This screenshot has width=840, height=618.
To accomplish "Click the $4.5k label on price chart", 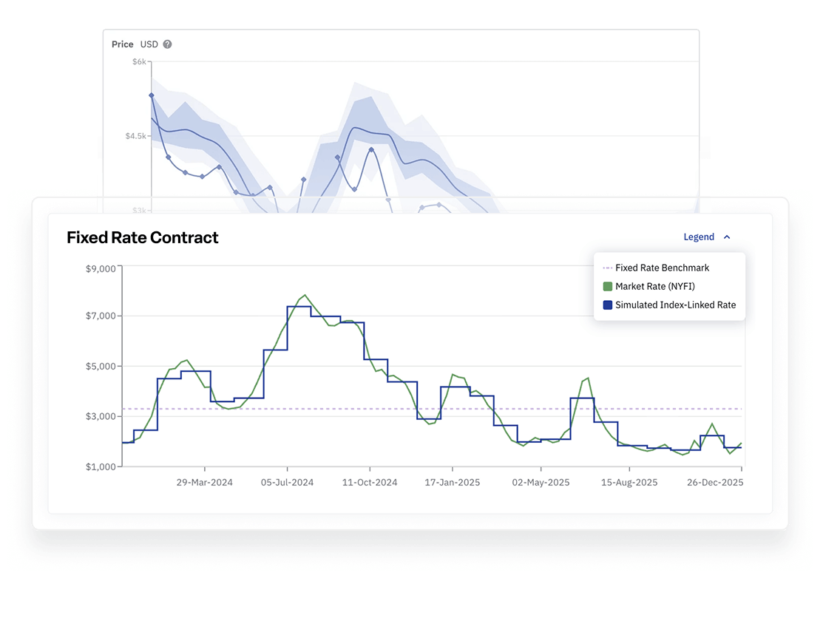I will (x=135, y=136).
